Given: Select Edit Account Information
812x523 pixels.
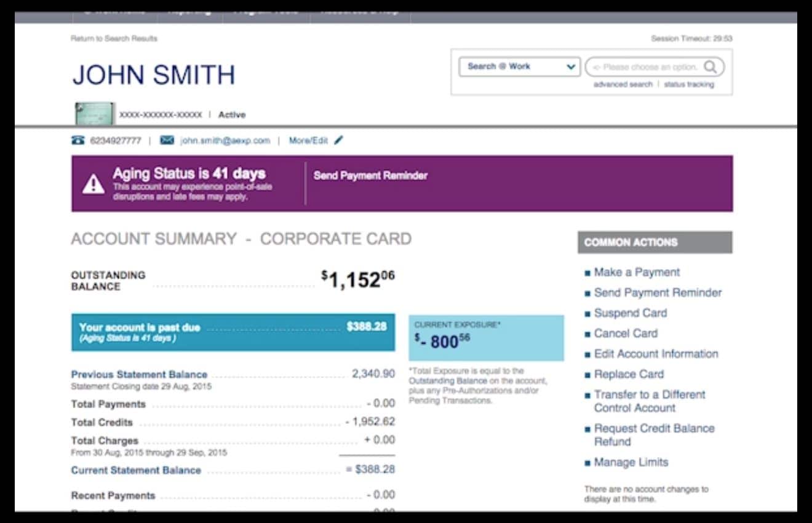Looking at the screenshot, I should tap(656, 353).
